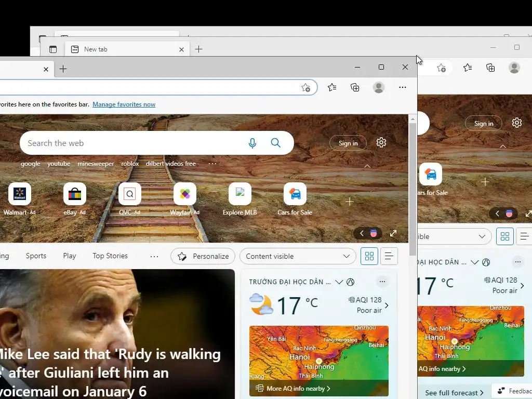This screenshot has width=532, height=399.
Task: Select the Top Stories feed tab
Action: click(x=110, y=256)
